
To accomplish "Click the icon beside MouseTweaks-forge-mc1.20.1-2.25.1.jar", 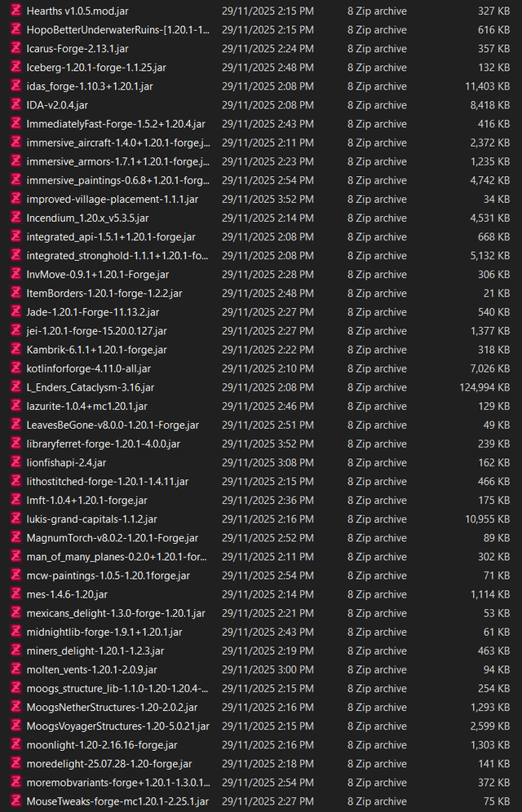I will tap(15, 802).
